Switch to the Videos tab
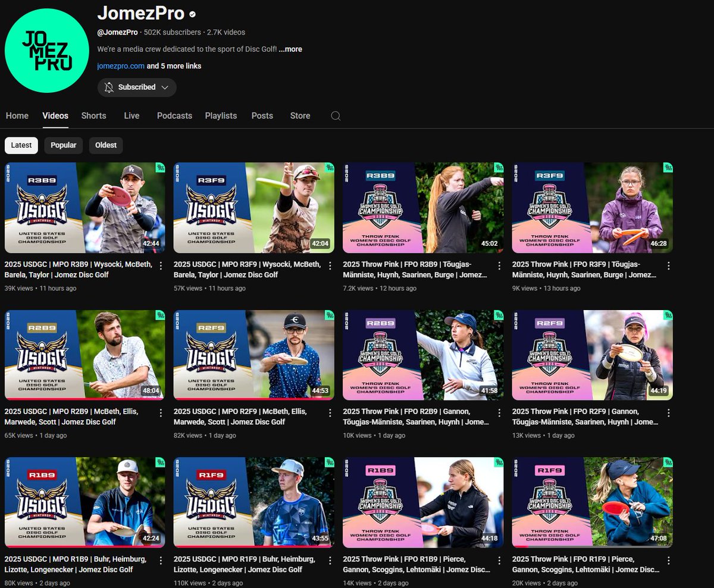Image resolution: width=714 pixels, height=588 pixels. point(55,116)
